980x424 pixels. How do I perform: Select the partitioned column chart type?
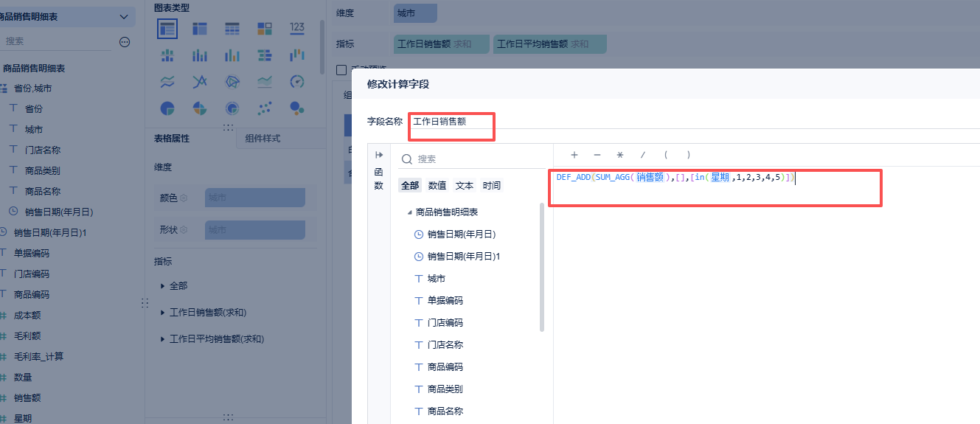tap(167, 55)
